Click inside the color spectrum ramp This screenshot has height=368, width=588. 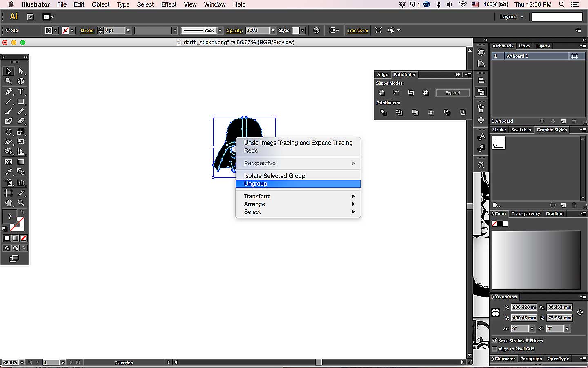pyautogui.click(x=536, y=260)
